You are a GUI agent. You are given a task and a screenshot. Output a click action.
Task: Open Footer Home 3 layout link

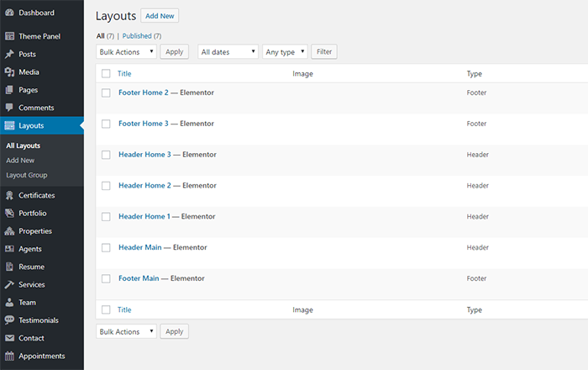144,124
